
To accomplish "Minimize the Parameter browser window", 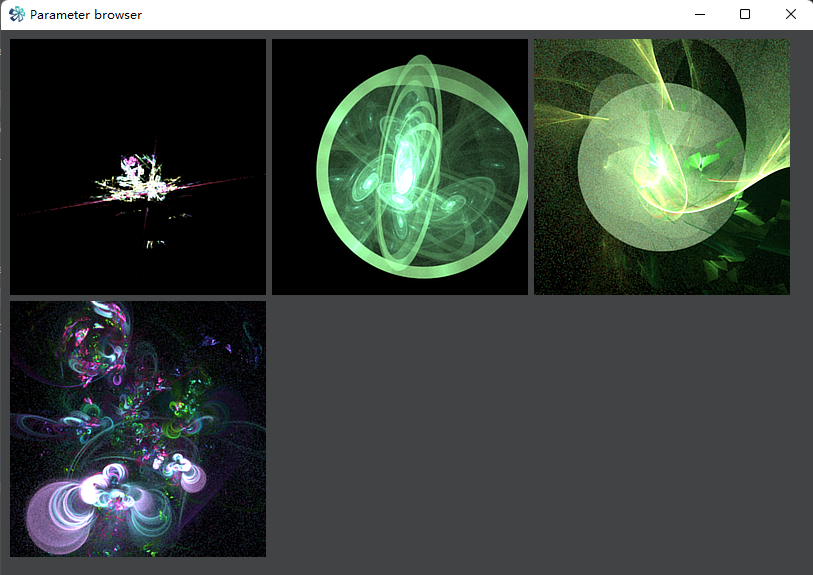I will click(x=700, y=15).
